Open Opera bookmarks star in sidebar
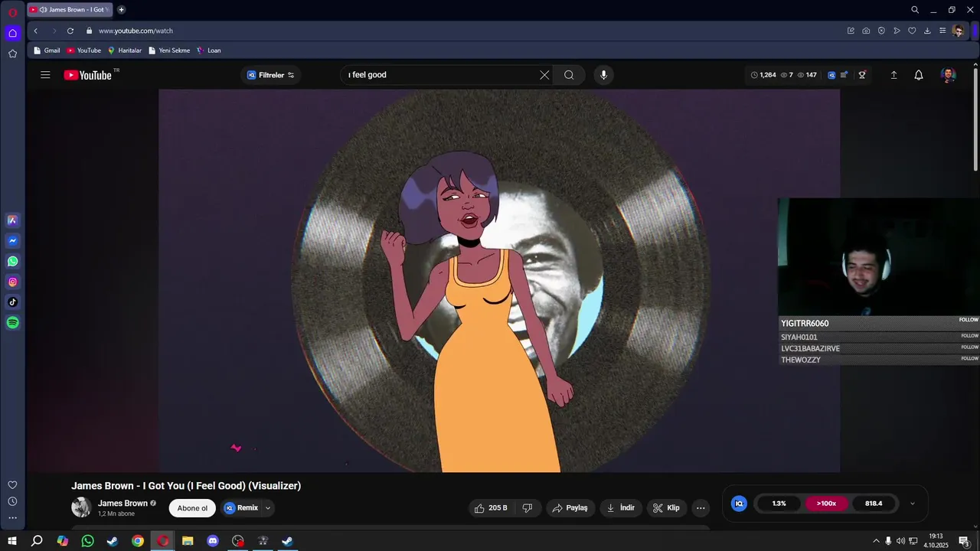 [x=12, y=54]
